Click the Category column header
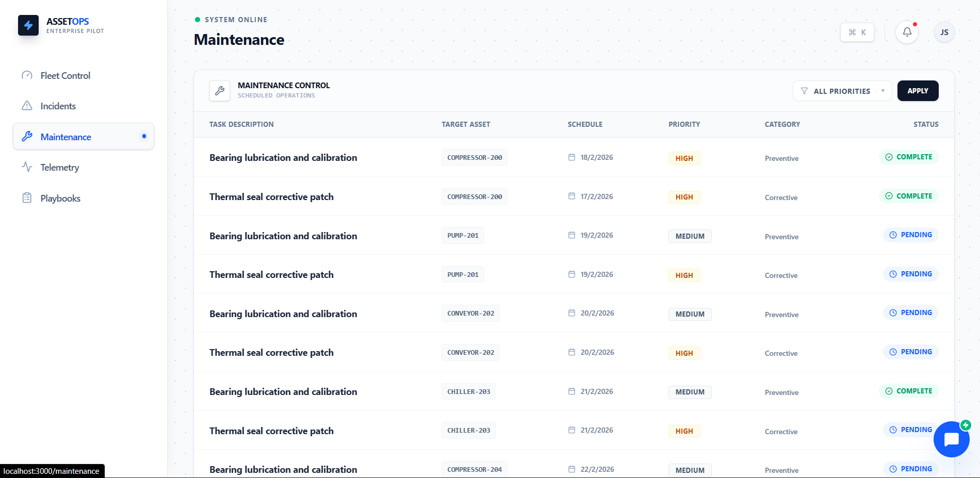The image size is (980, 478). [782, 124]
